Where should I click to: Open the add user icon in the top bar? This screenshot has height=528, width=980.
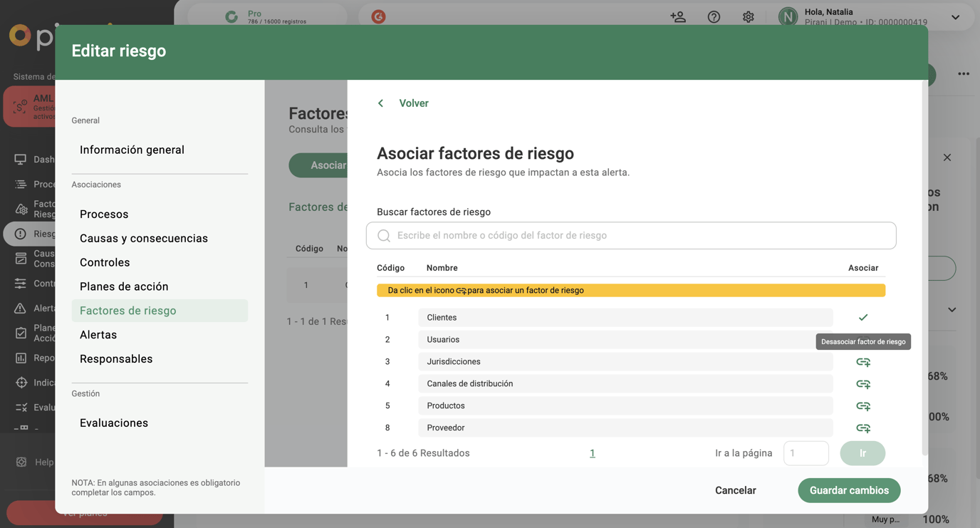click(x=678, y=16)
